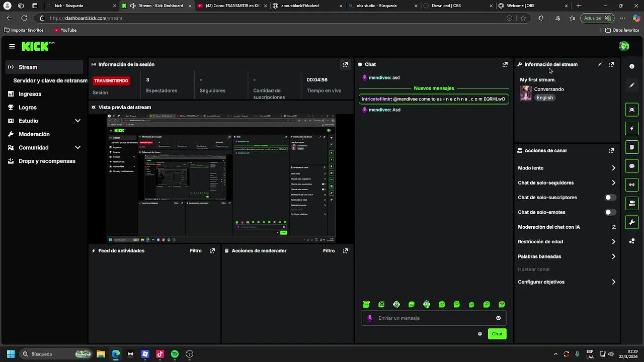The height and width of the screenshot is (362, 644).
Task: Toggle the lightning activity feed icon in rail
Action: 632,129
